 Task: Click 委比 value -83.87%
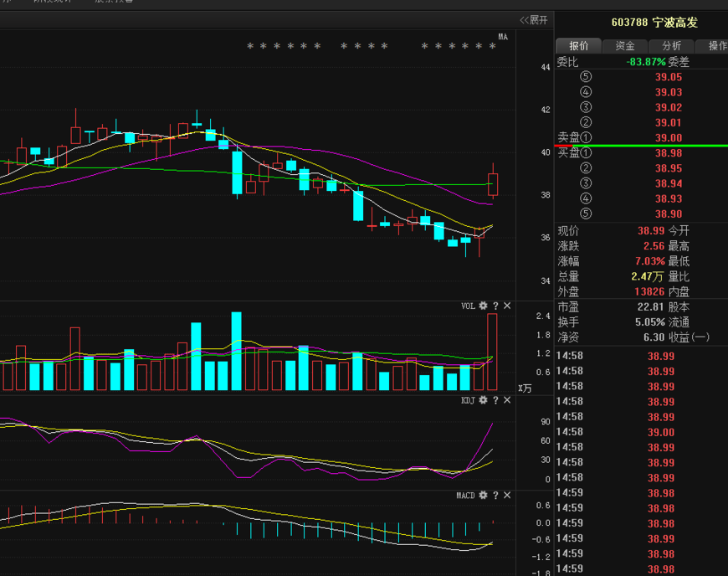point(646,62)
